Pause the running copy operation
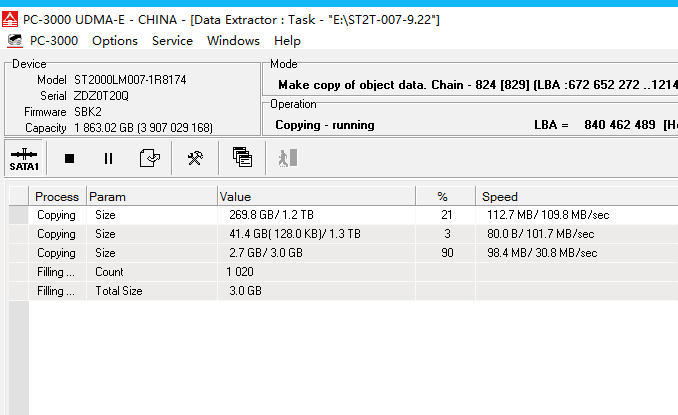678x415 pixels. tap(108, 158)
